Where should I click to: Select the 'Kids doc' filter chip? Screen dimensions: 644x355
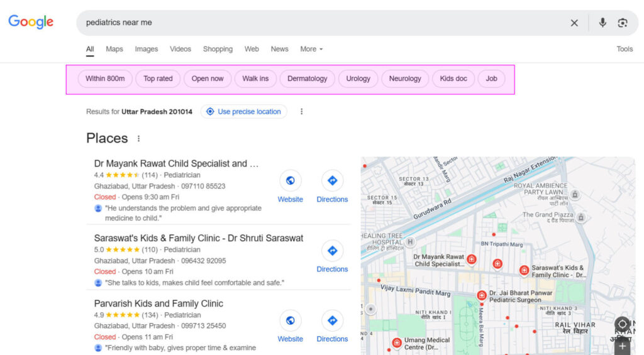tap(453, 79)
